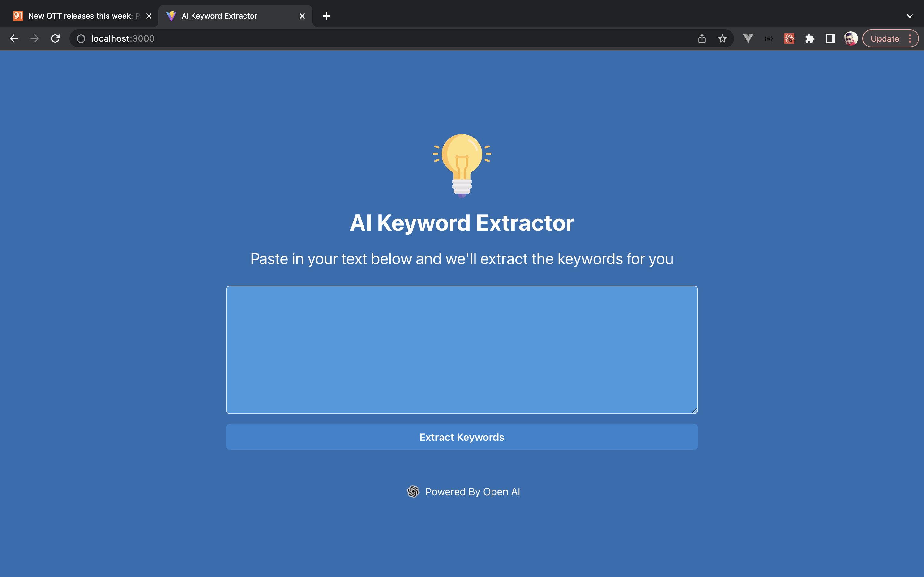Open a new tab with the plus button
This screenshot has height=577, width=924.
[x=326, y=16]
